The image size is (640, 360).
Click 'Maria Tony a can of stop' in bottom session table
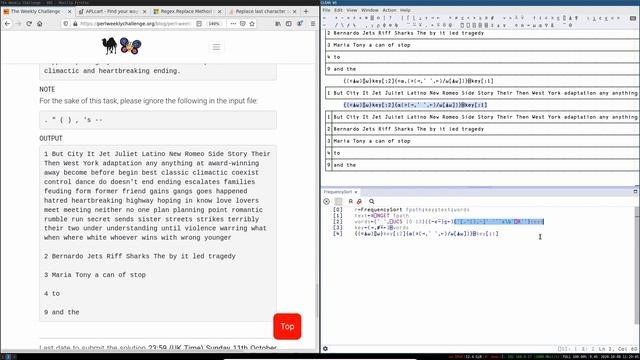tap(372, 141)
